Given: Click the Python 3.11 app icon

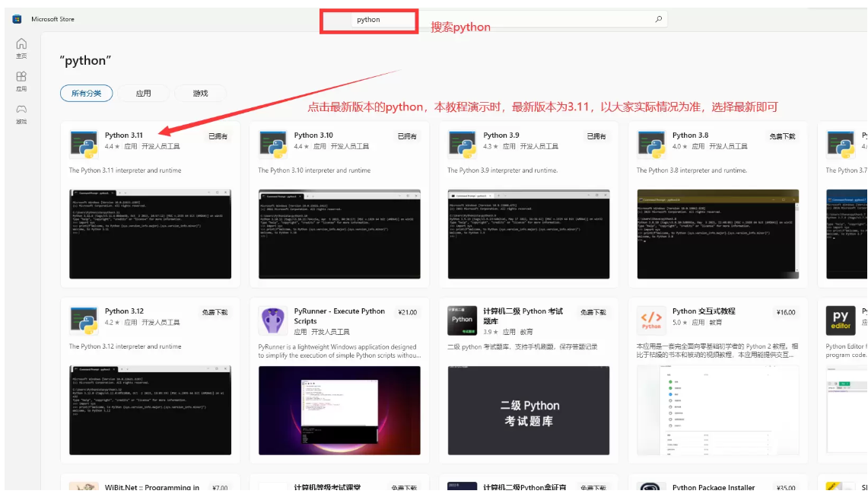Looking at the screenshot, I should click(84, 143).
